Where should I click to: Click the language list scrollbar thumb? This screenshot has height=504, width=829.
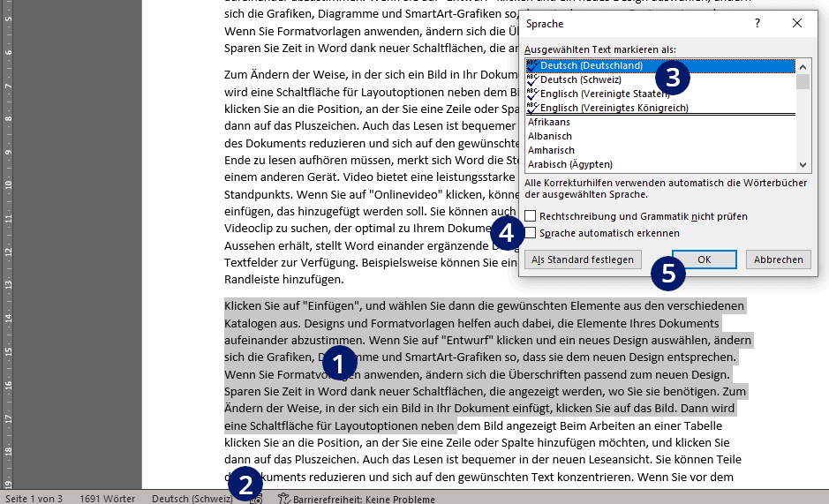[x=803, y=81]
